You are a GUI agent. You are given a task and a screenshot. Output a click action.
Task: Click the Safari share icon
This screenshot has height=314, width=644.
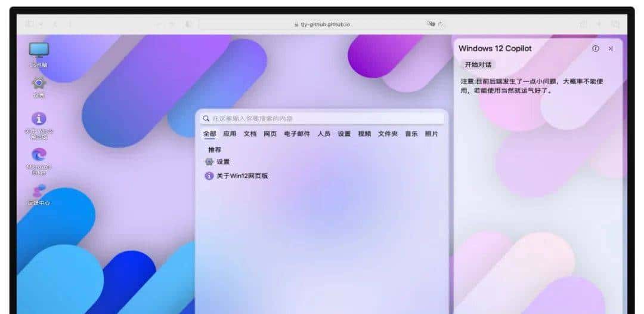pyautogui.click(x=583, y=24)
